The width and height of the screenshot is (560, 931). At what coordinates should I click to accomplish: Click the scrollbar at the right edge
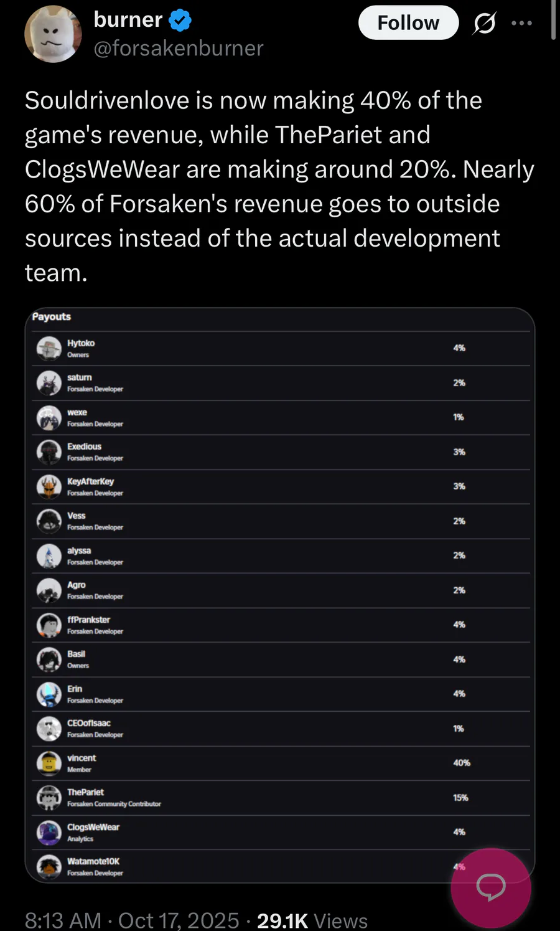(553, 22)
